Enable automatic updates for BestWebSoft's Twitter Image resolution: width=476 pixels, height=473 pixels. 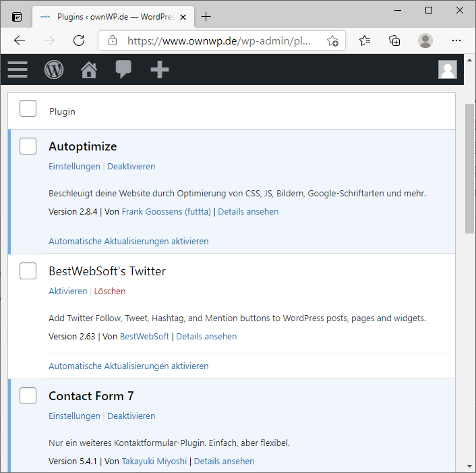(128, 366)
